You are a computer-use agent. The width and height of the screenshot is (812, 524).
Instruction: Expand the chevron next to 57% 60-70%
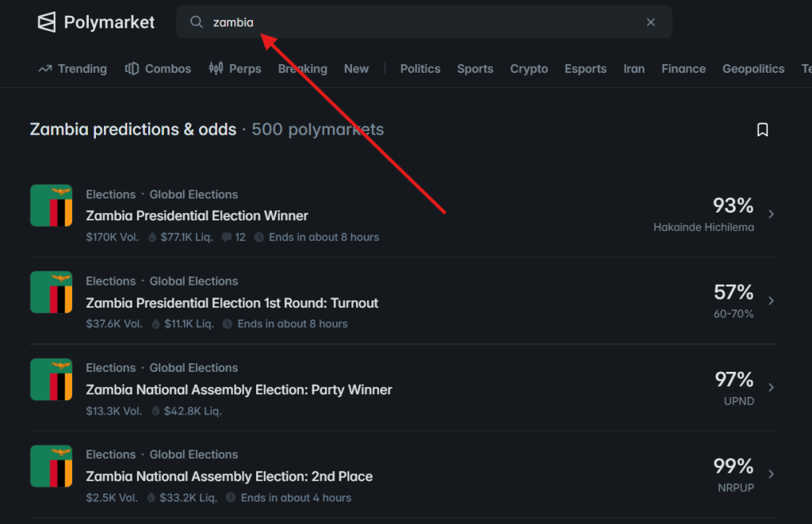(x=771, y=300)
